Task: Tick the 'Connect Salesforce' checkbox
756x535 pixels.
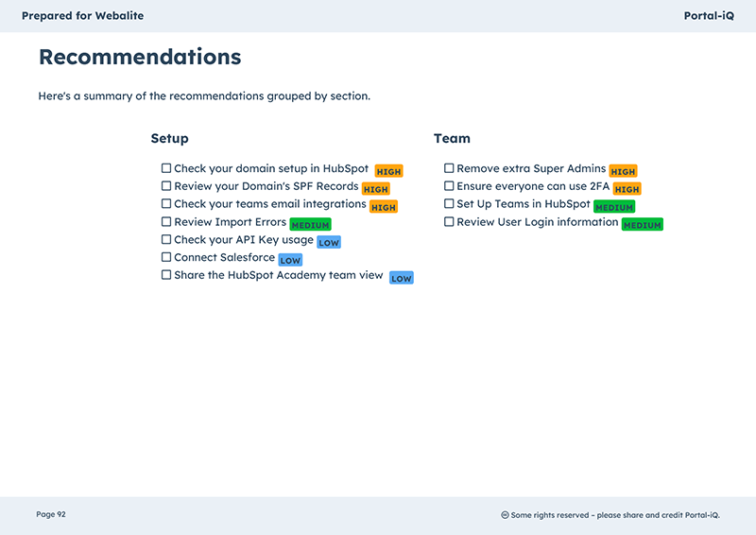Action: (166, 257)
